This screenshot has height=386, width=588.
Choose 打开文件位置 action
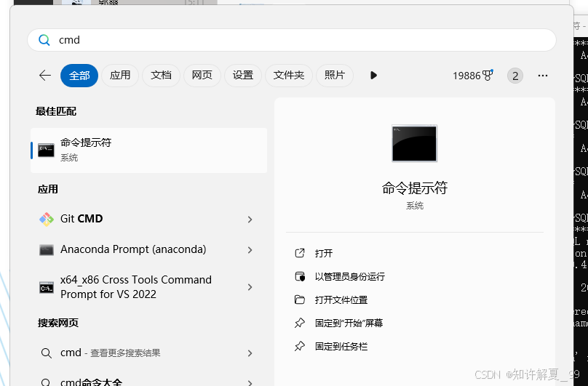point(341,299)
